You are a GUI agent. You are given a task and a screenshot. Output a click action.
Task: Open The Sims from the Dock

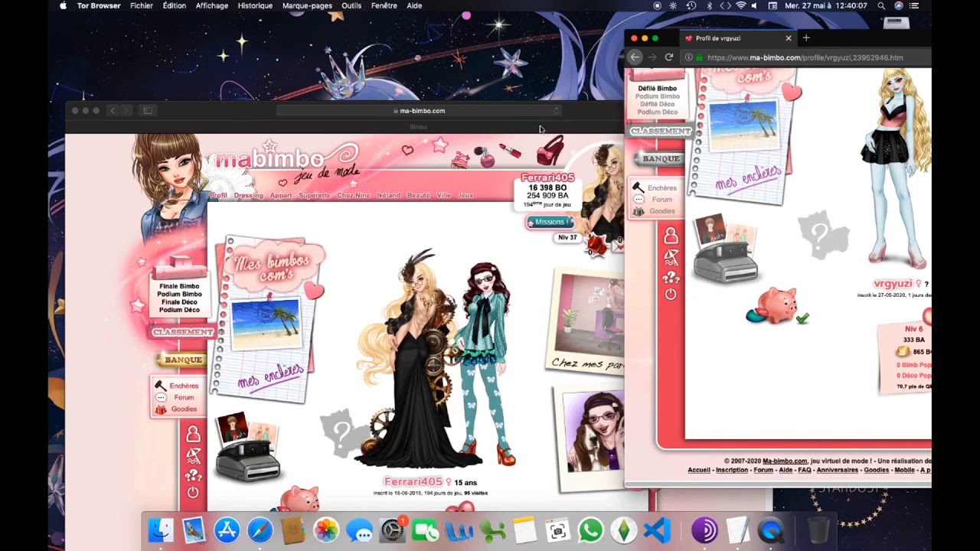point(624,530)
